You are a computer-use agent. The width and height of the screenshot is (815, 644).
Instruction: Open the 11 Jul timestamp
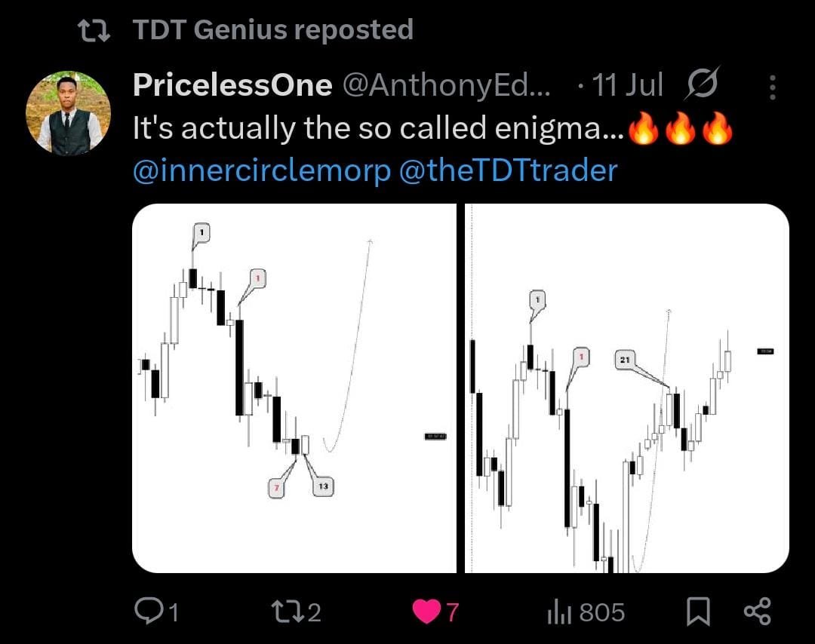point(626,86)
